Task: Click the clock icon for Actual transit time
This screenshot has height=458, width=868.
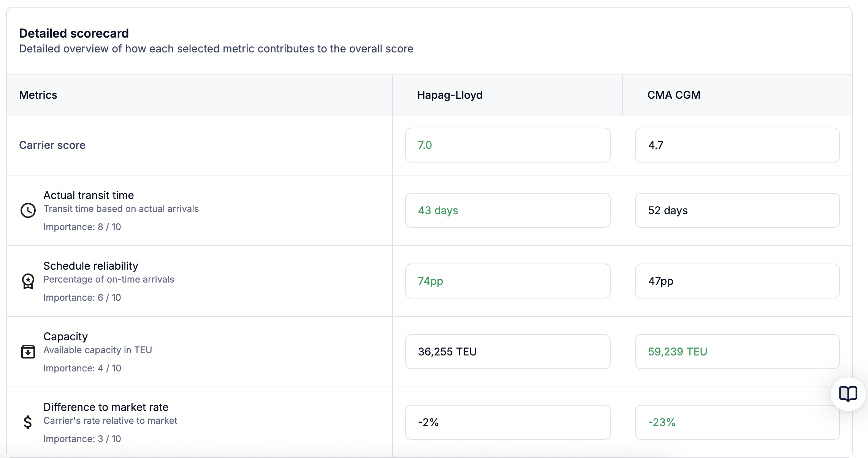Action: coord(28,210)
